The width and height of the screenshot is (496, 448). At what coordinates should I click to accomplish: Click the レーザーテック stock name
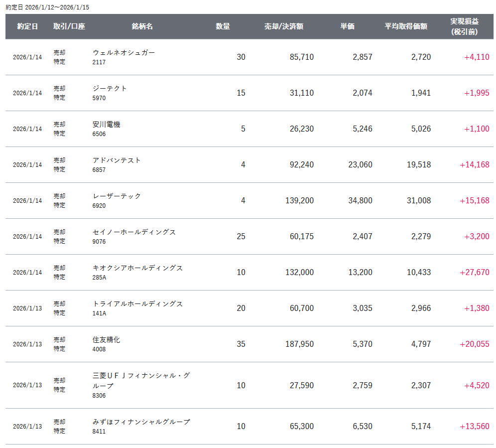(117, 196)
